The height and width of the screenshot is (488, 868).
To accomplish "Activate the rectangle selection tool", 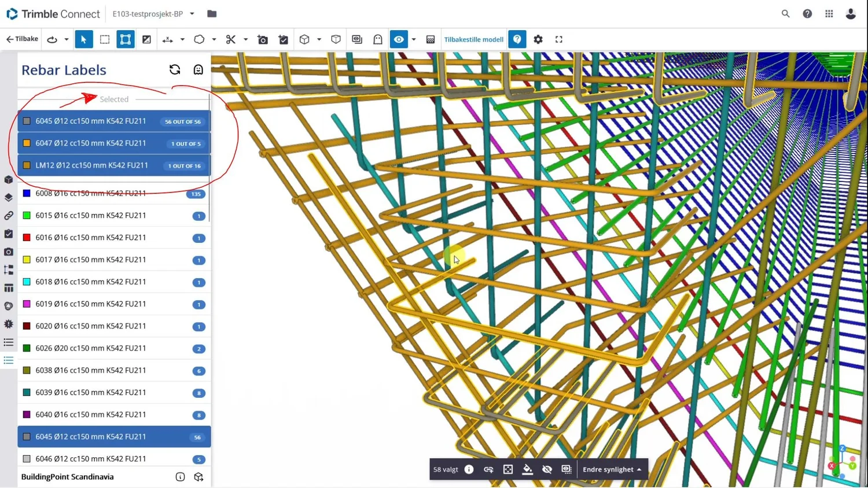I will click(105, 39).
